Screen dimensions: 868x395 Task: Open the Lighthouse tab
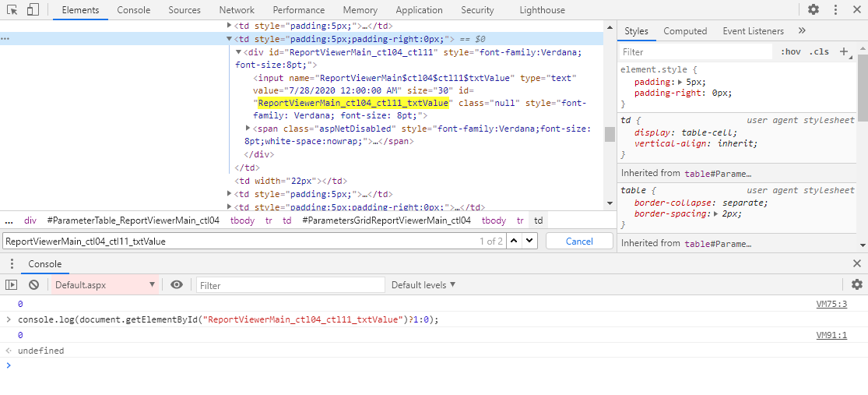coord(542,10)
